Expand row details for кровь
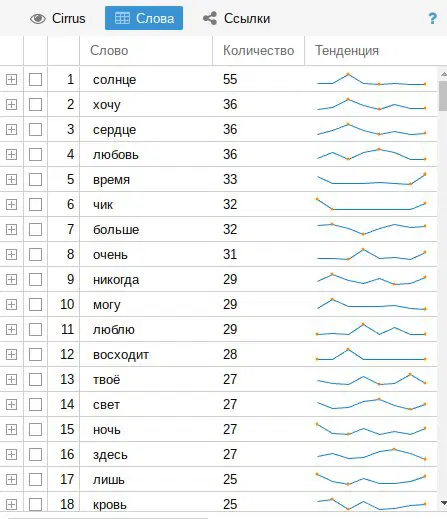The width and height of the screenshot is (447, 519). point(11,505)
